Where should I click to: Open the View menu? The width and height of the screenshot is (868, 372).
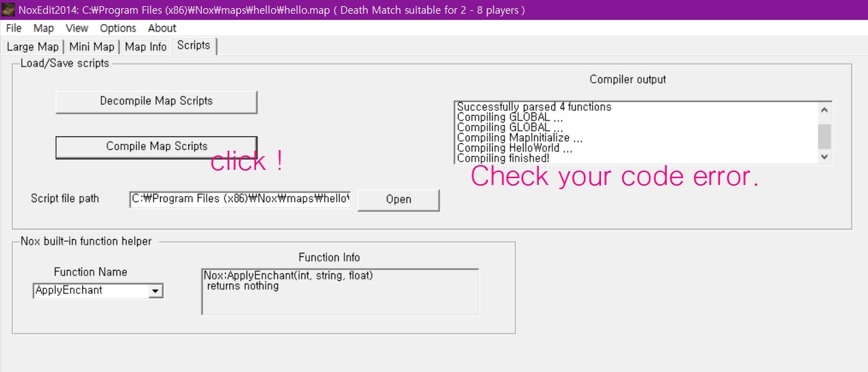point(77,28)
